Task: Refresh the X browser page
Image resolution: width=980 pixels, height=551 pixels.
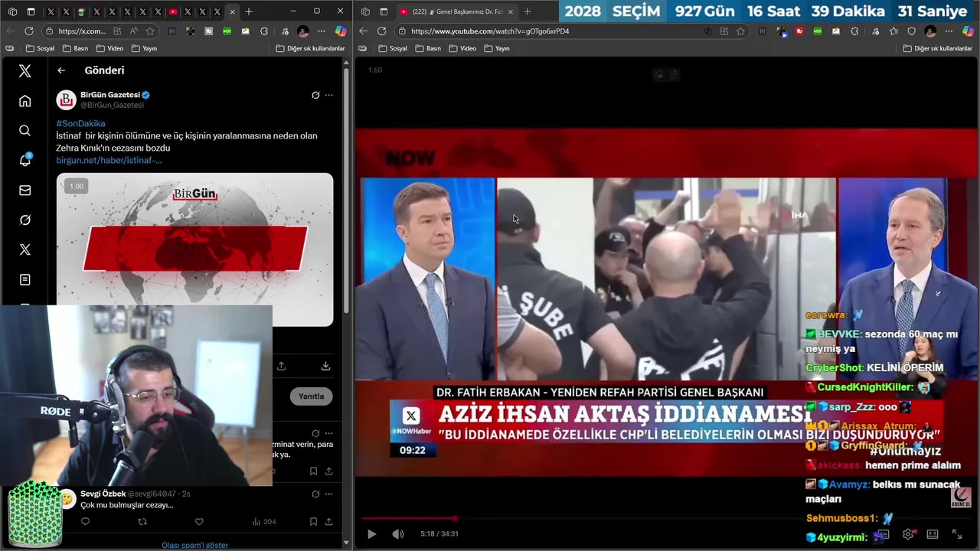Action: coord(29,31)
